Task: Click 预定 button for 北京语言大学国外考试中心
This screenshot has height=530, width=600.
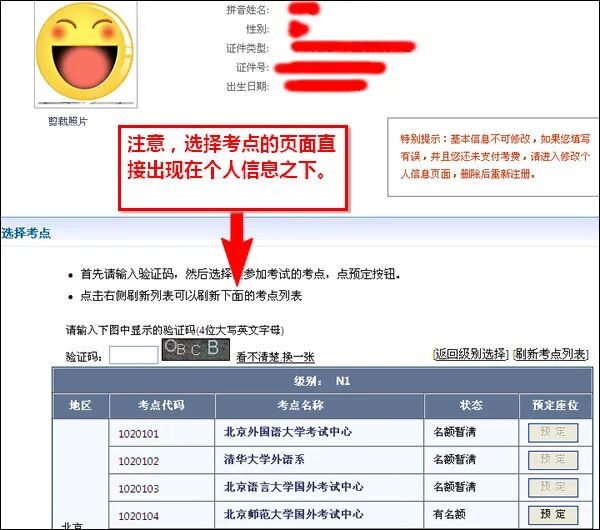Action: pos(553,487)
